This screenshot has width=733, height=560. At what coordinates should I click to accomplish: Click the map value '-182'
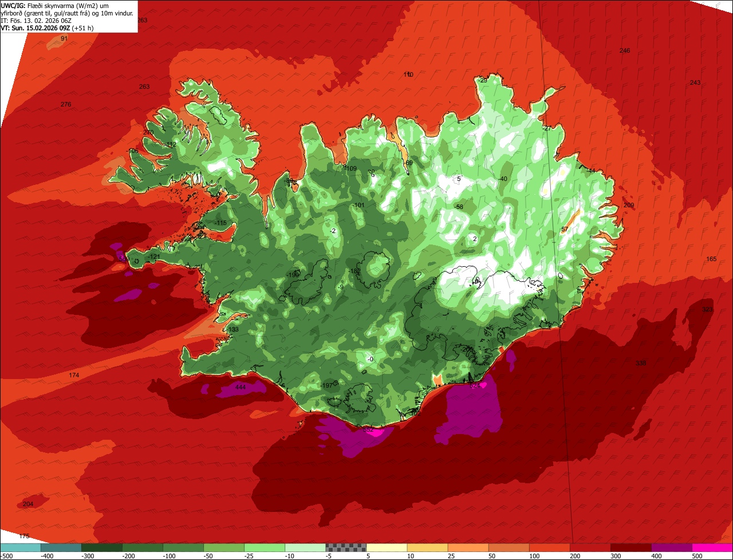tap(354, 271)
